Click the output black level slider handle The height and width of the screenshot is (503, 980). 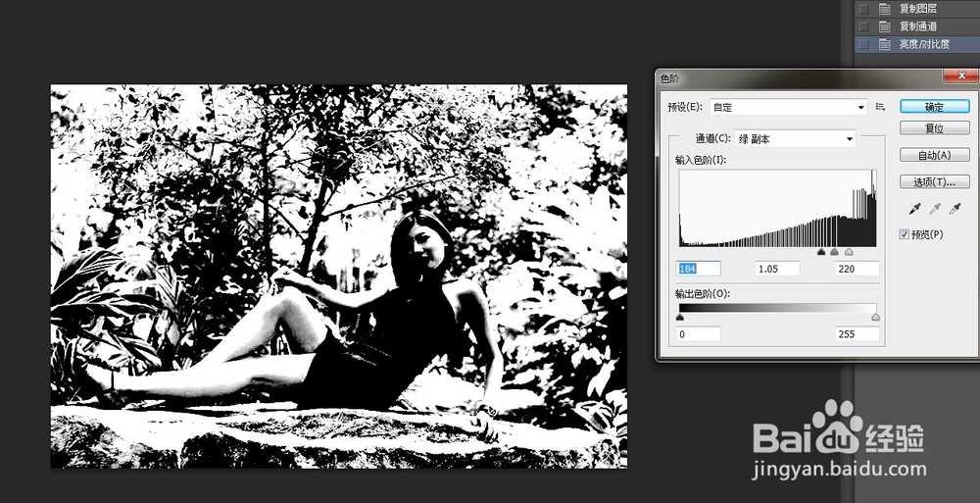680,318
